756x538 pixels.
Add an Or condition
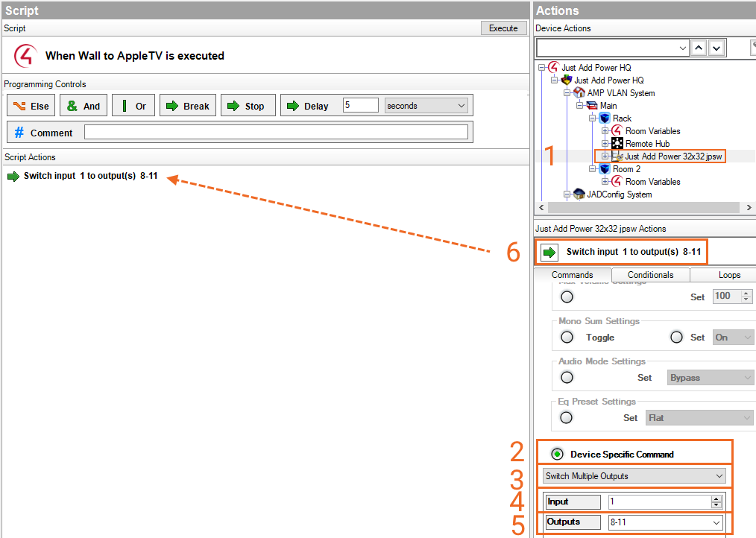[133, 106]
